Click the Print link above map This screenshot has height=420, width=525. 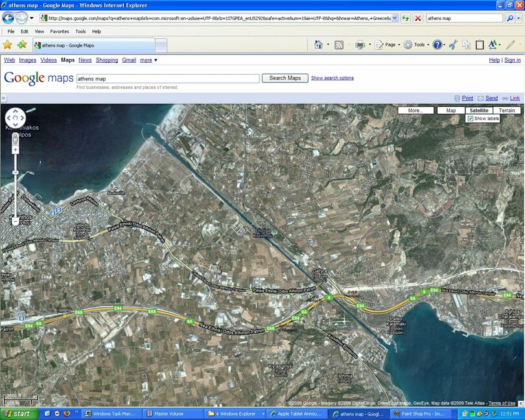click(467, 98)
